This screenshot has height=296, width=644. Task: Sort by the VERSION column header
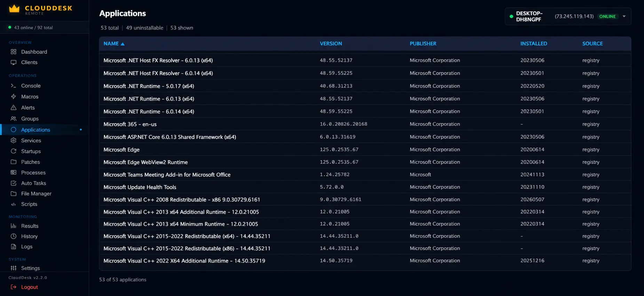[331, 44]
